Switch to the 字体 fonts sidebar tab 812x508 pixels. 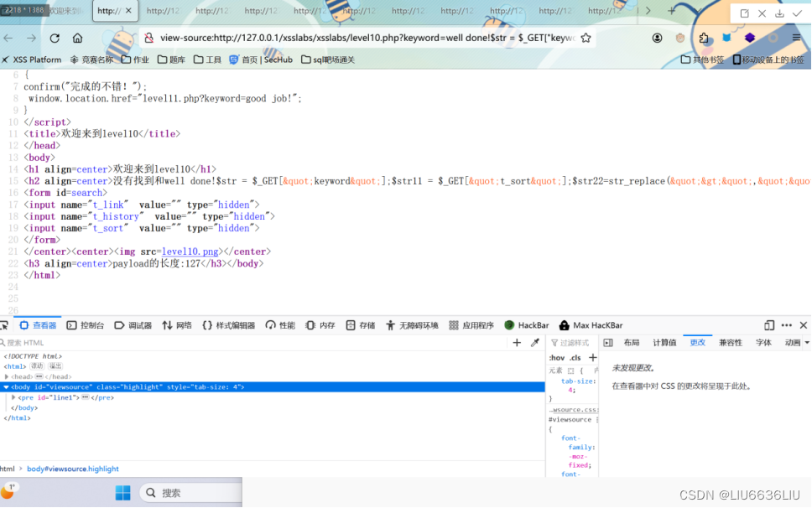click(x=763, y=343)
